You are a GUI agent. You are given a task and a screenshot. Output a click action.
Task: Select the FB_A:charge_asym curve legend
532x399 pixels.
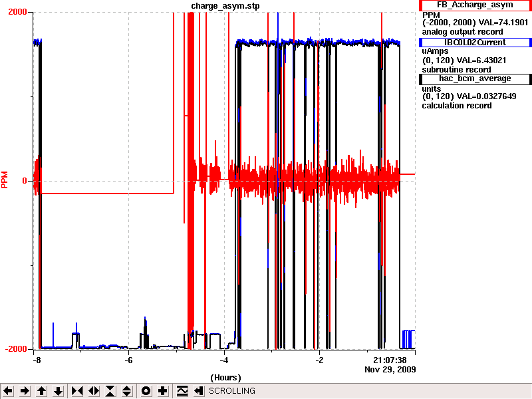475,5
